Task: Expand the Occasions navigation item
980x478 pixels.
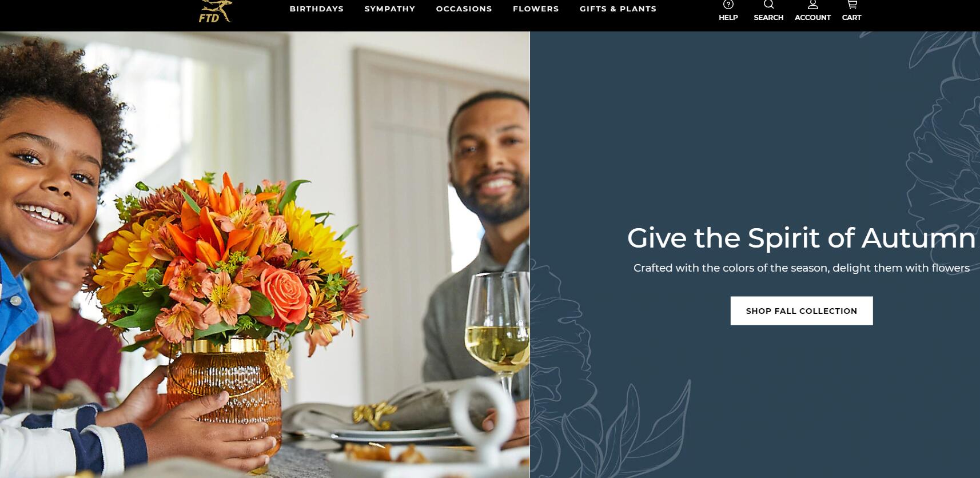Action: tap(464, 9)
